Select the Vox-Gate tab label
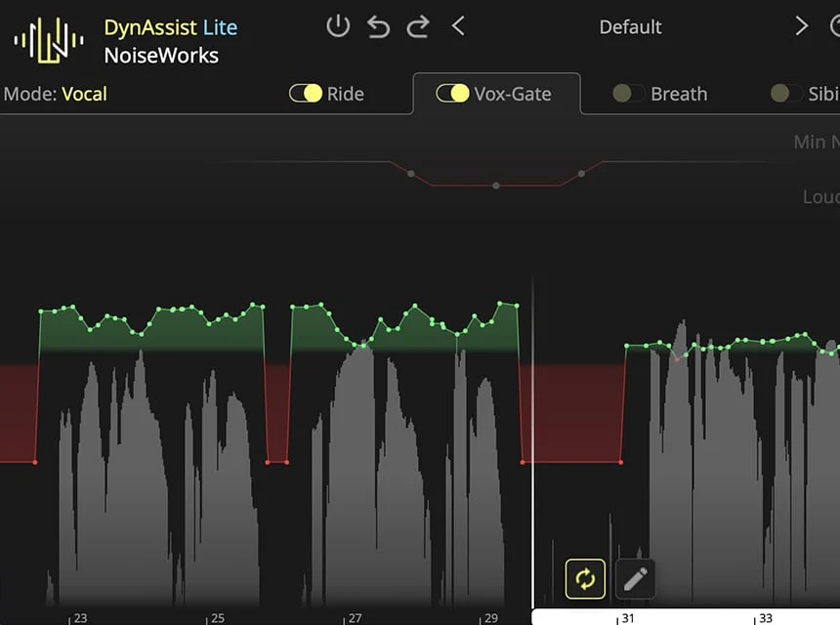Screen dimensions: 840x625 click(513, 95)
